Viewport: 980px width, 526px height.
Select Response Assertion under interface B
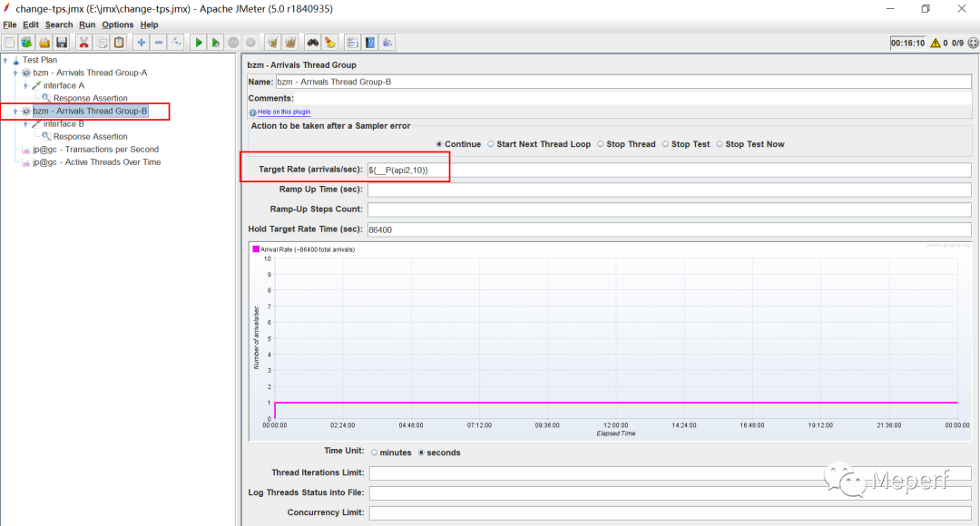90,137
